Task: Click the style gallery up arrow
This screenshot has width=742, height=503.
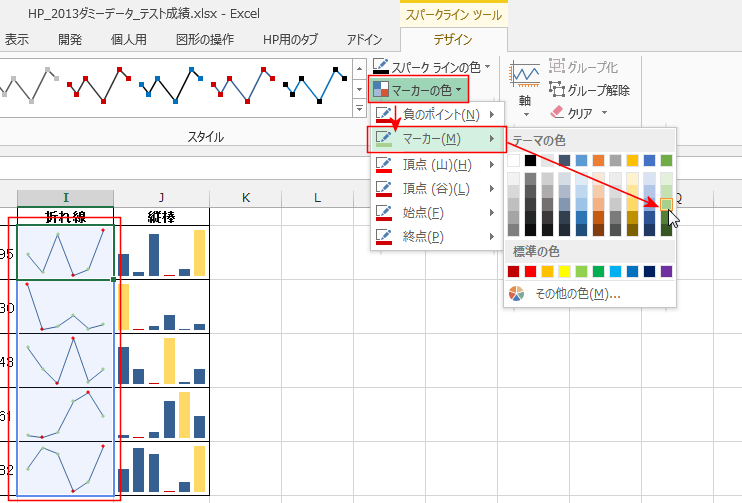Action: [x=359, y=69]
